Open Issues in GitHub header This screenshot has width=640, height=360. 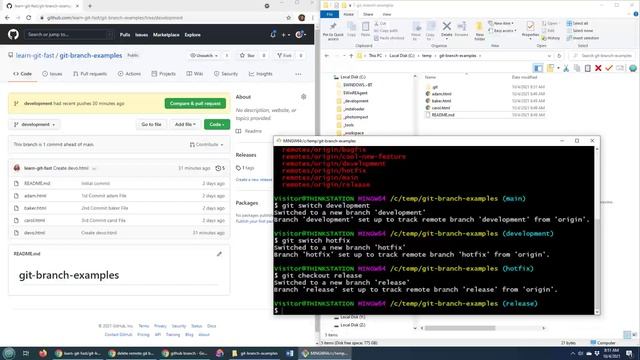tap(142, 35)
